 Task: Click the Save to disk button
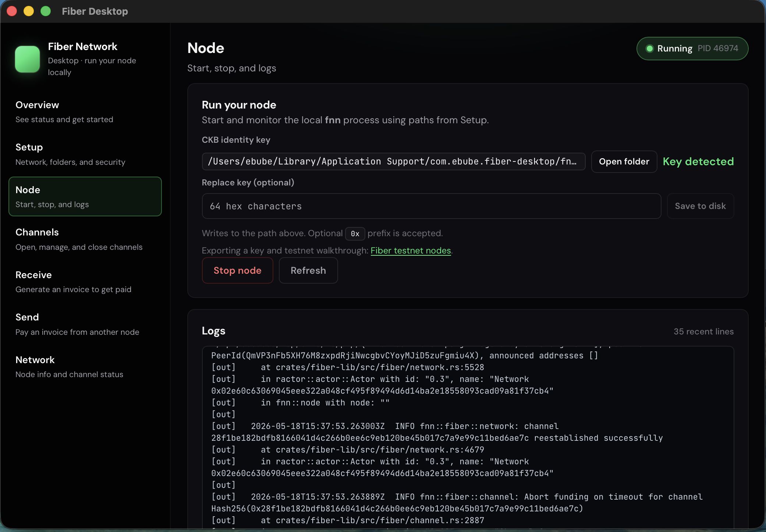(700, 206)
